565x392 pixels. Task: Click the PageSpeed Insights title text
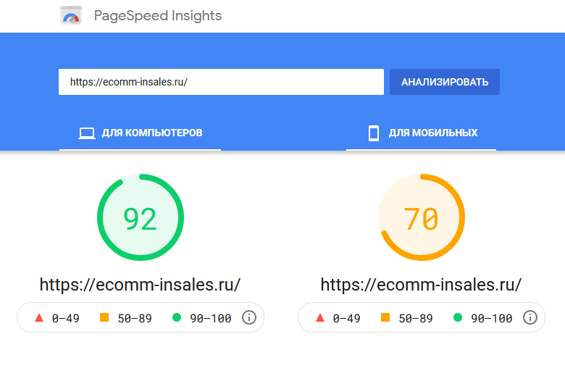tap(158, 16)
